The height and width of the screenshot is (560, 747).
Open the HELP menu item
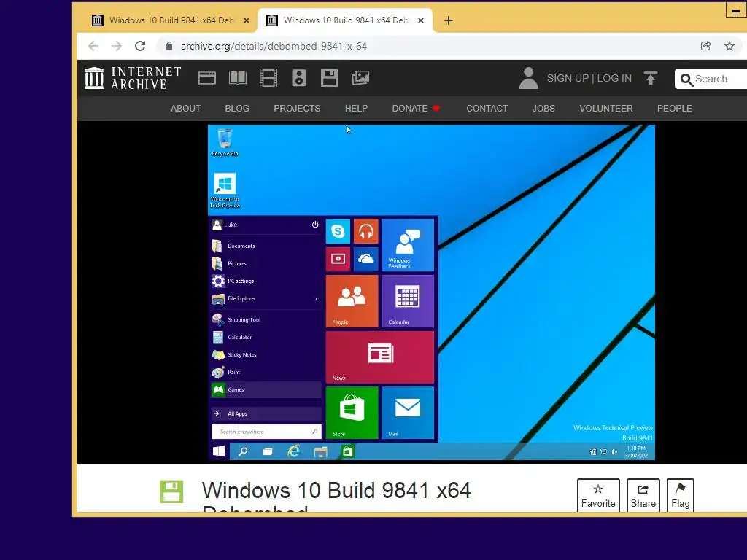coord(356,109)
